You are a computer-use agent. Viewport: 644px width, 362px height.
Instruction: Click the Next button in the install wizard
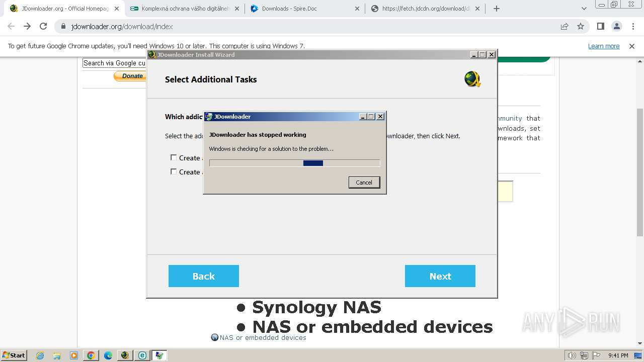coord(440,276)
